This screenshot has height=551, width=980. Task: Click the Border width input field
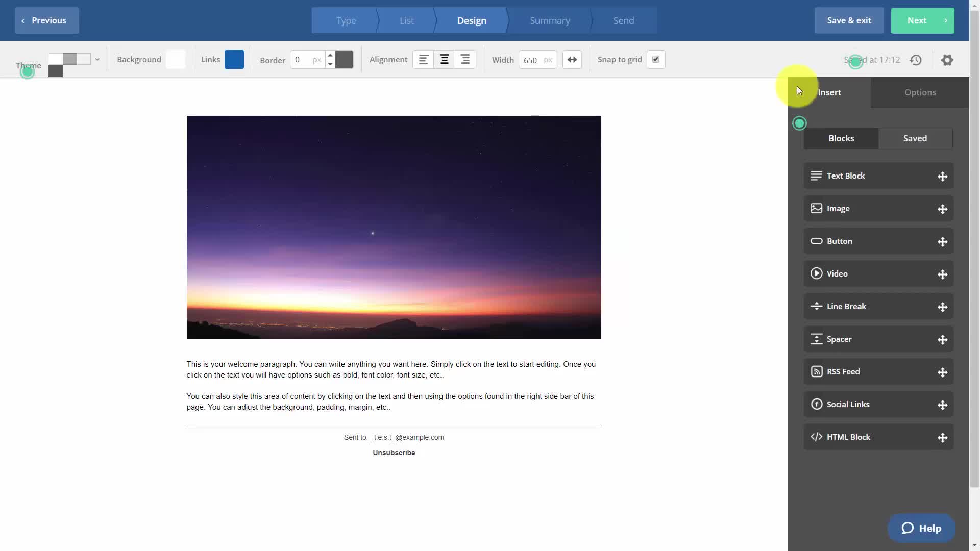[307, 60]
